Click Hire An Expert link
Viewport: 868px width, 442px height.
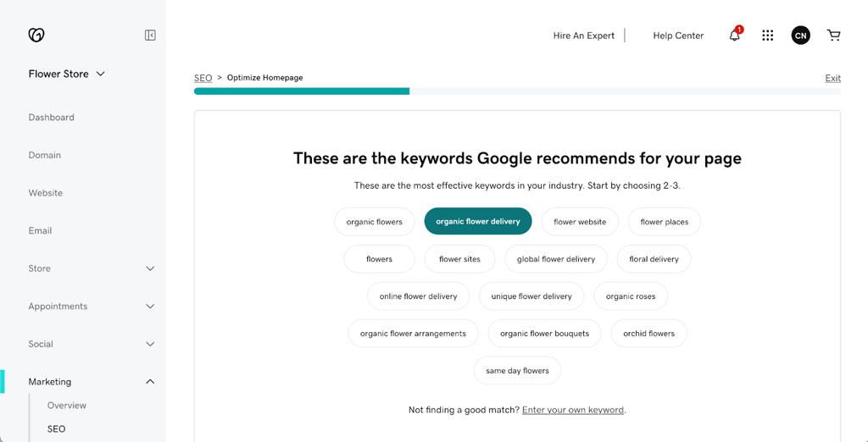[x=583, y=36]
